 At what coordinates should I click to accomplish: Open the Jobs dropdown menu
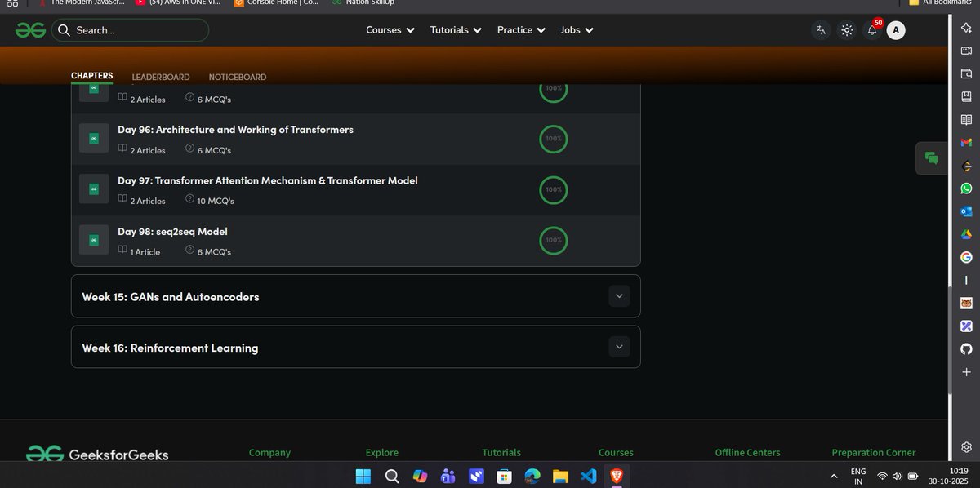(x=577, y=30)
